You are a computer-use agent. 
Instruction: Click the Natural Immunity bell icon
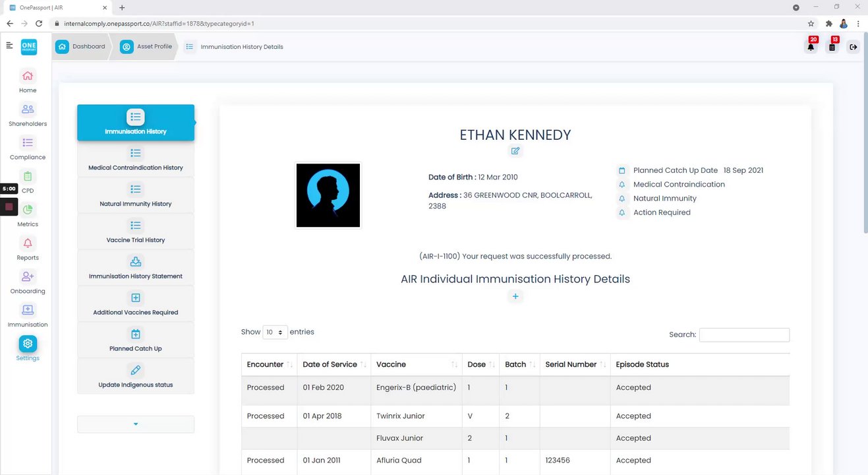pyautogui.click(x=622, y=199)
